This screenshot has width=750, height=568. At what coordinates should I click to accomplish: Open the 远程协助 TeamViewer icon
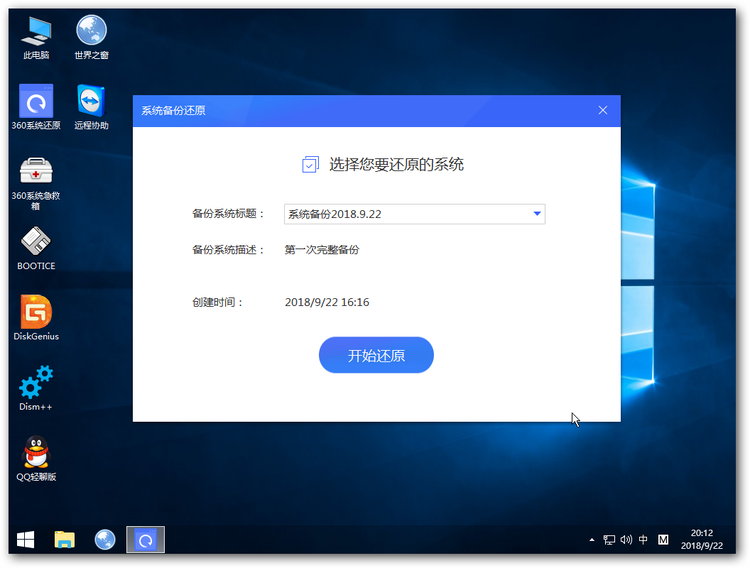[x=91, y=107]
